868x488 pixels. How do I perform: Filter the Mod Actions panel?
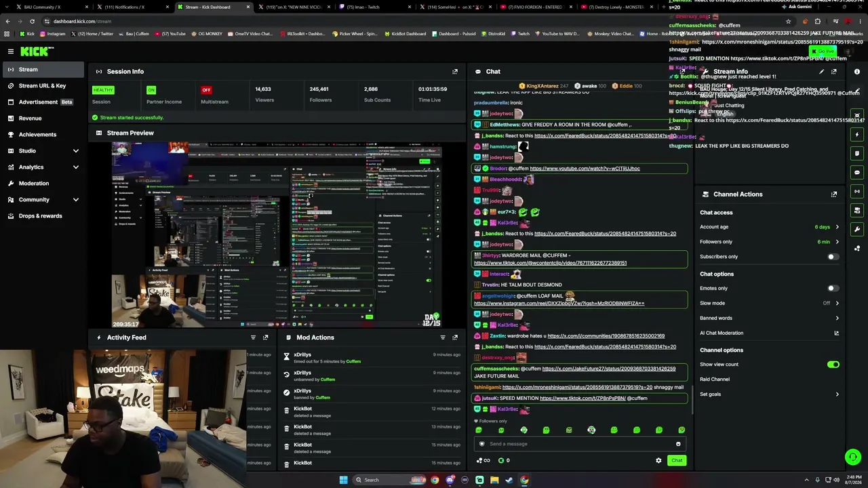[x=442, y=338]
